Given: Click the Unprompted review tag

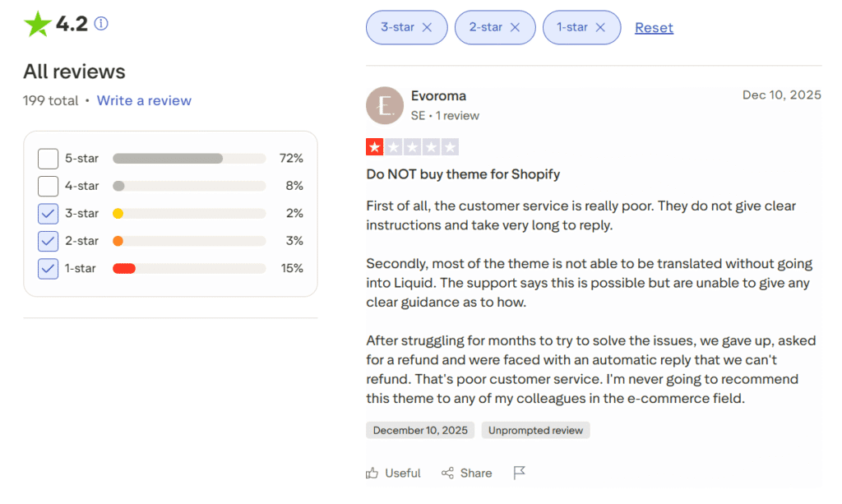Looking at the screenshot, I should click(535, 430).
